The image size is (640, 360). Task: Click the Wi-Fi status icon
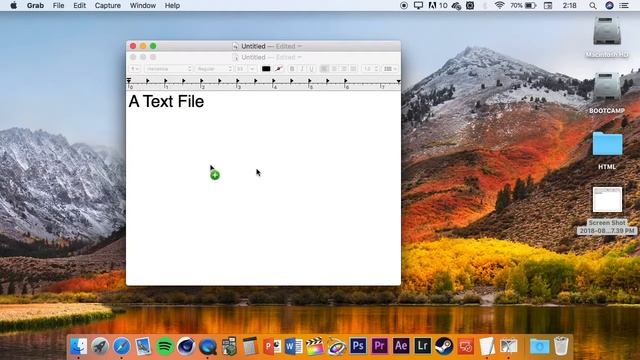coord(499,6)
